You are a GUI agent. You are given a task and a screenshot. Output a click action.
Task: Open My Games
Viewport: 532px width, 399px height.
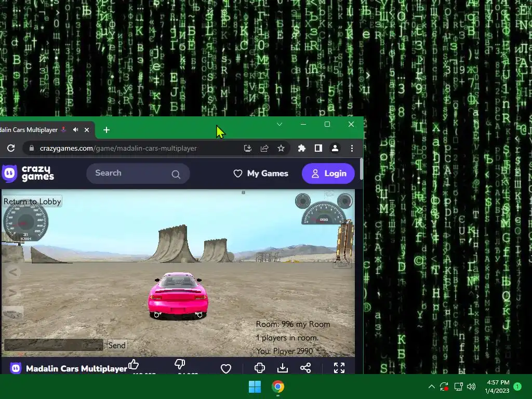pyautogui.click(x=261, y=174)
